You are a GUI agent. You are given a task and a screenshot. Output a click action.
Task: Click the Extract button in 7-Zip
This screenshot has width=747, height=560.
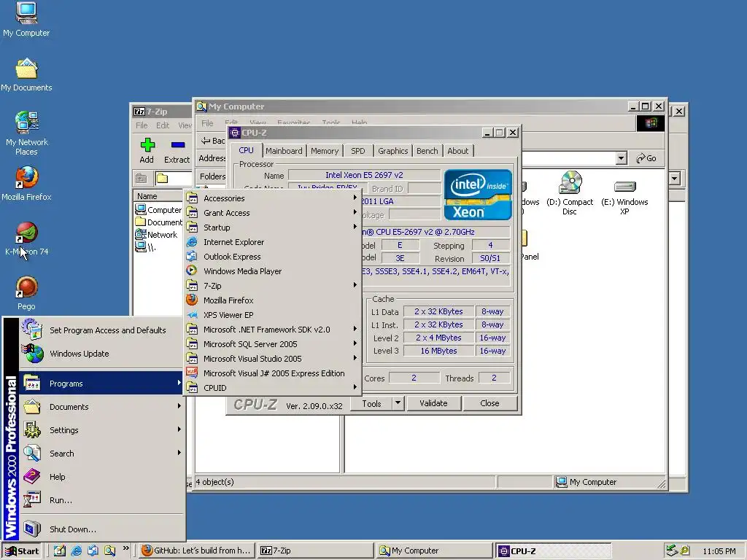(177, 150)
